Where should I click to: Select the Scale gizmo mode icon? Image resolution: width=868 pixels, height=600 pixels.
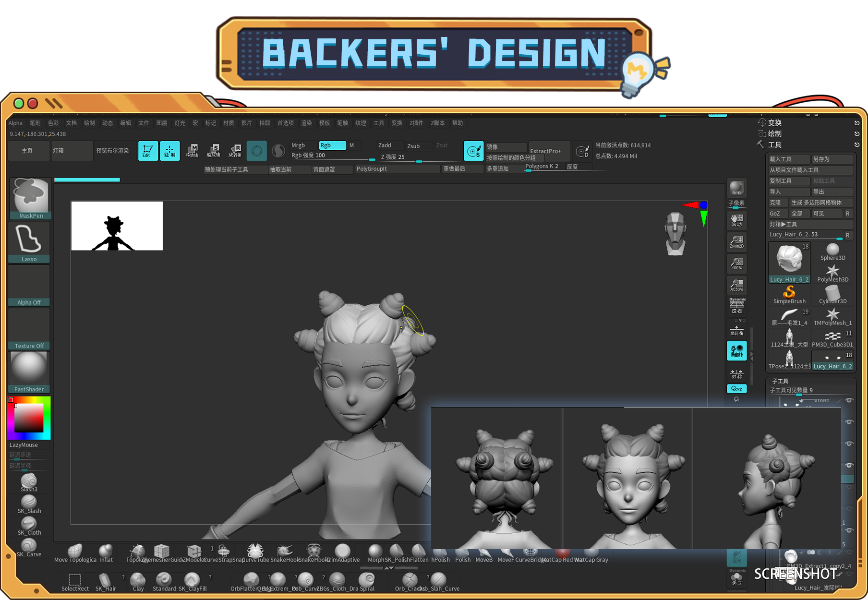[214, 151]
